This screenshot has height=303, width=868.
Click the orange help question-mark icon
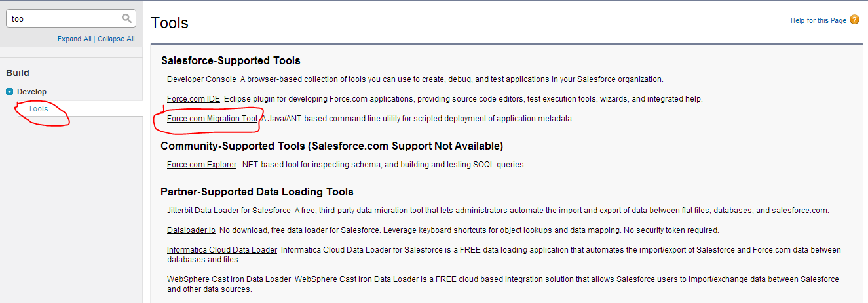point(854,20)
